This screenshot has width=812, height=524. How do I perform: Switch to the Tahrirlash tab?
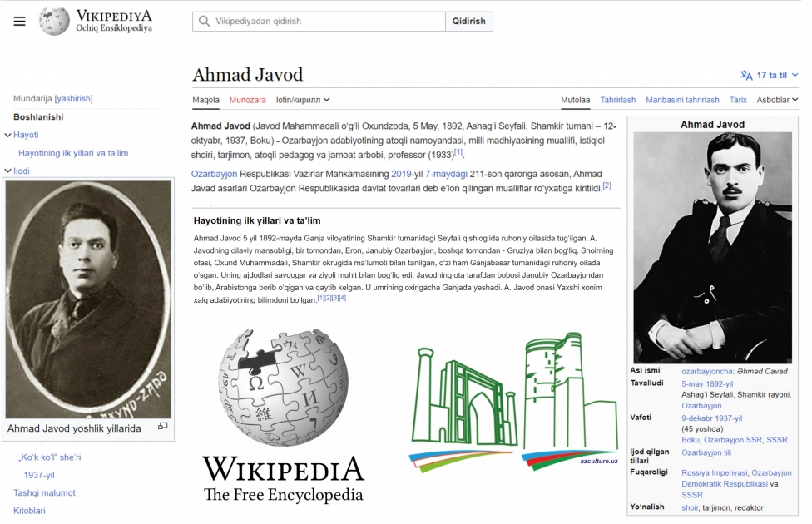pyautogui.click(x=617, y=100)
